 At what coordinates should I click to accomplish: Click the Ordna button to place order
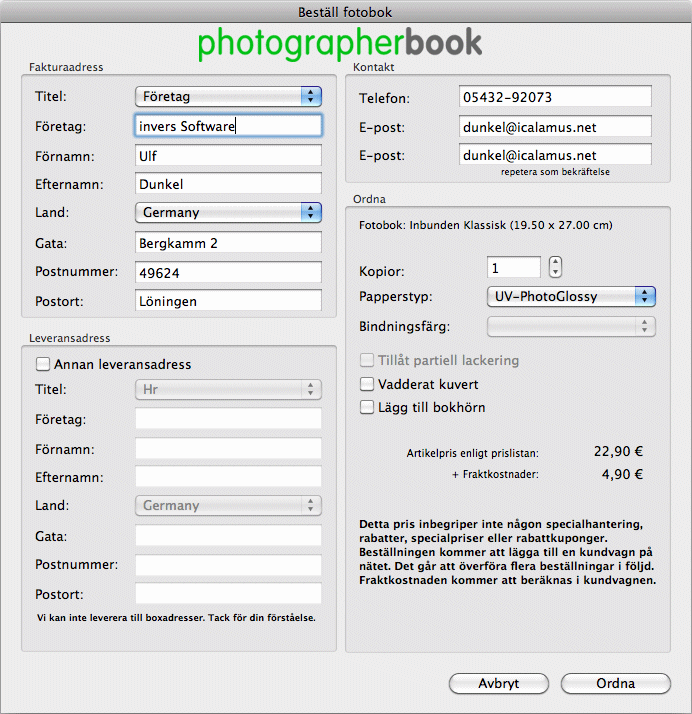tap(616, 683)
